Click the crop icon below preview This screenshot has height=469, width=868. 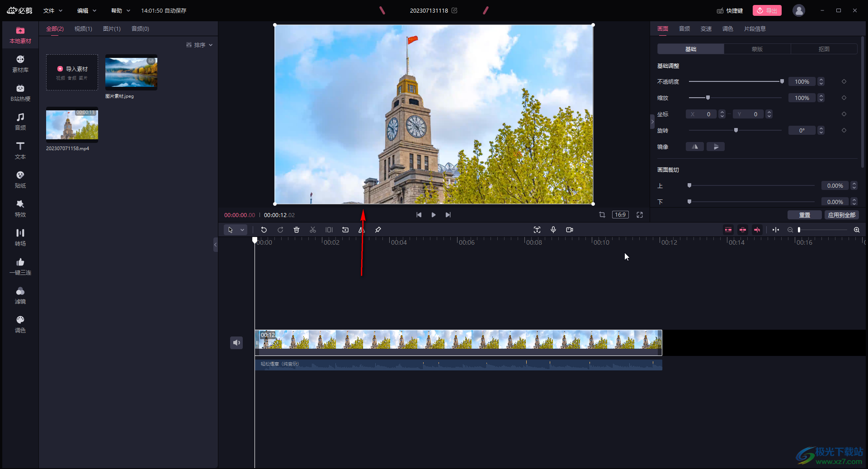602,215
